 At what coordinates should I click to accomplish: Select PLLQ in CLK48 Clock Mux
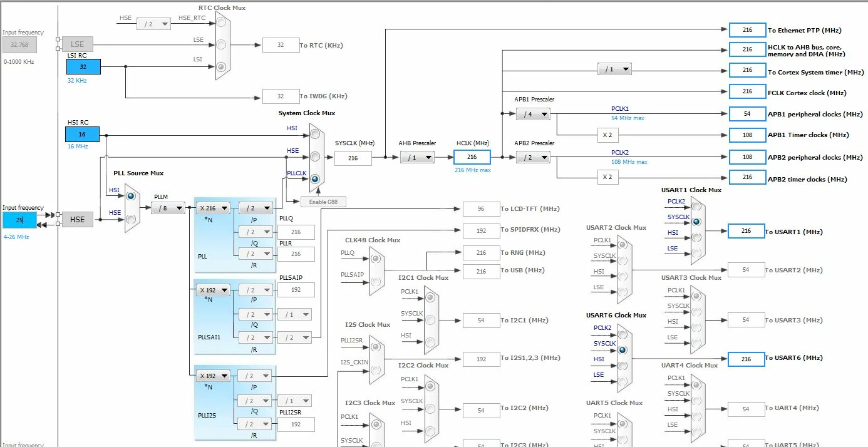point(375,258)
